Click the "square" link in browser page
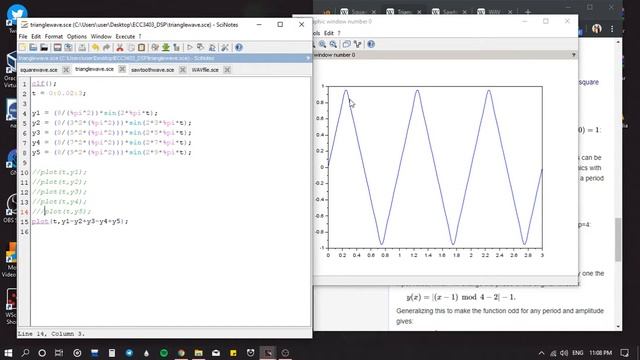This screenshot has width=640, height=360. (589, 82)
